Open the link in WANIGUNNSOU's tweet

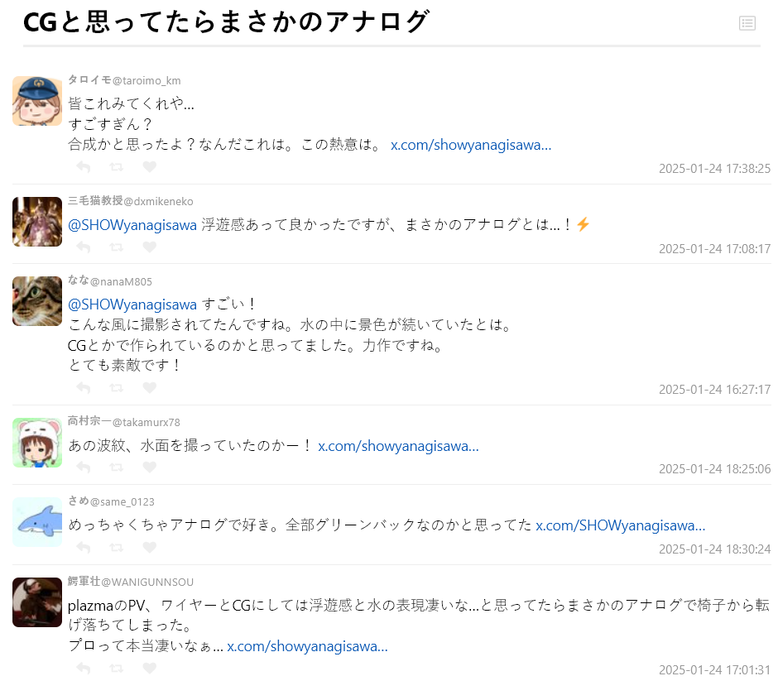[x=307, y=646]
